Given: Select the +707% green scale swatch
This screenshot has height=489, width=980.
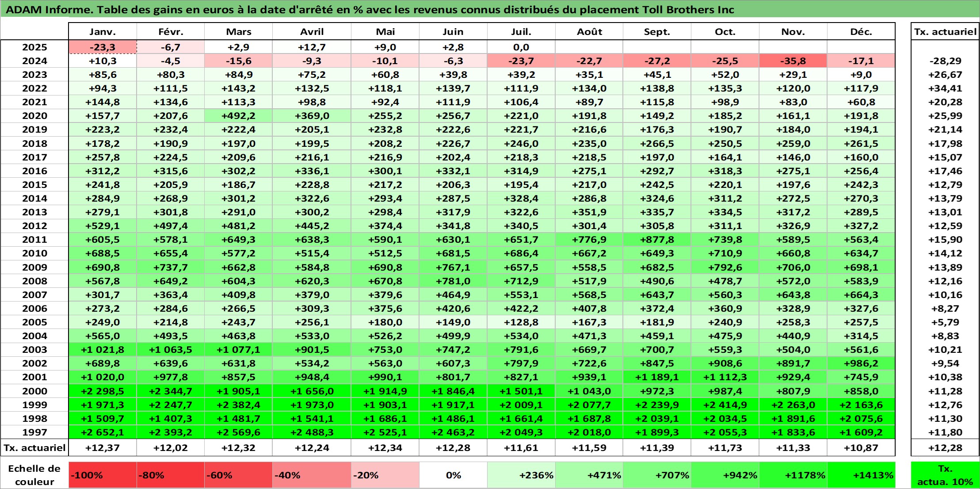Looking at the screenshot, I should click(x=657, y=475).
